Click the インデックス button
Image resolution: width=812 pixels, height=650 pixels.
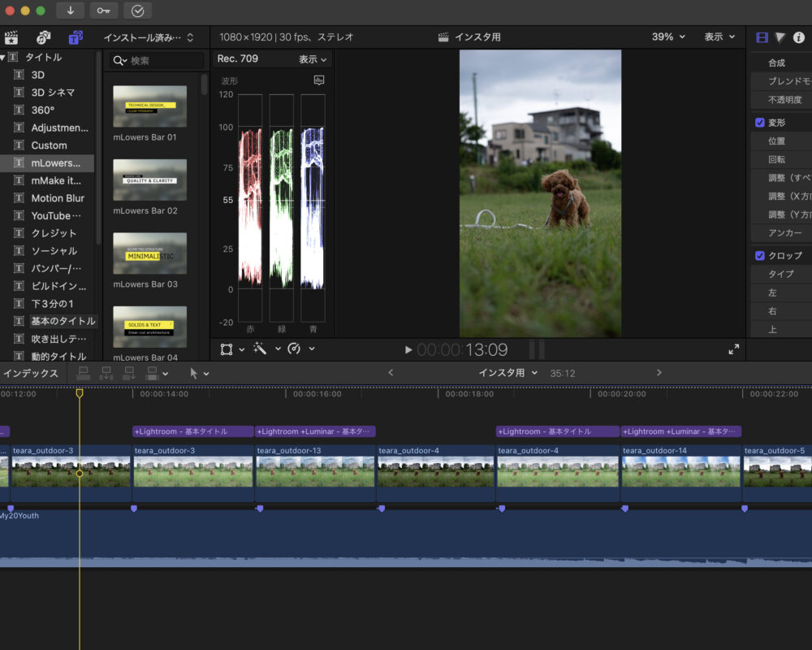[30, 373]
